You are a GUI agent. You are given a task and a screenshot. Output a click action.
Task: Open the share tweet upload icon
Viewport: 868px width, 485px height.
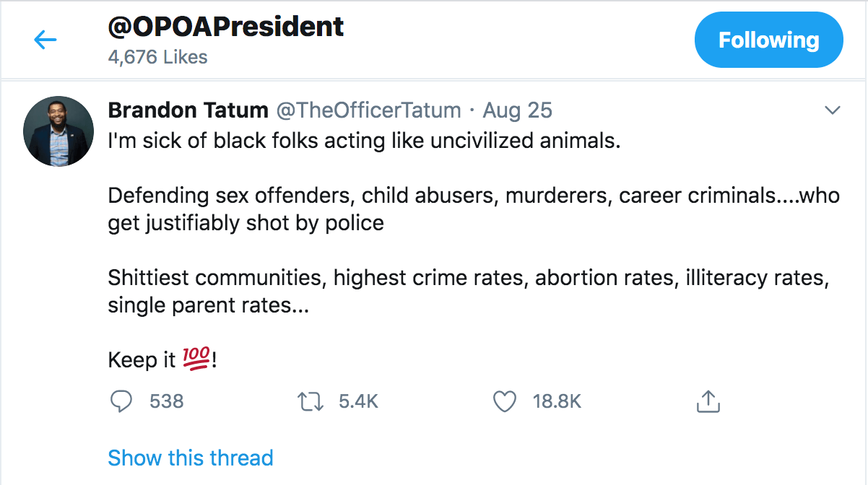(x=708, y=401)
